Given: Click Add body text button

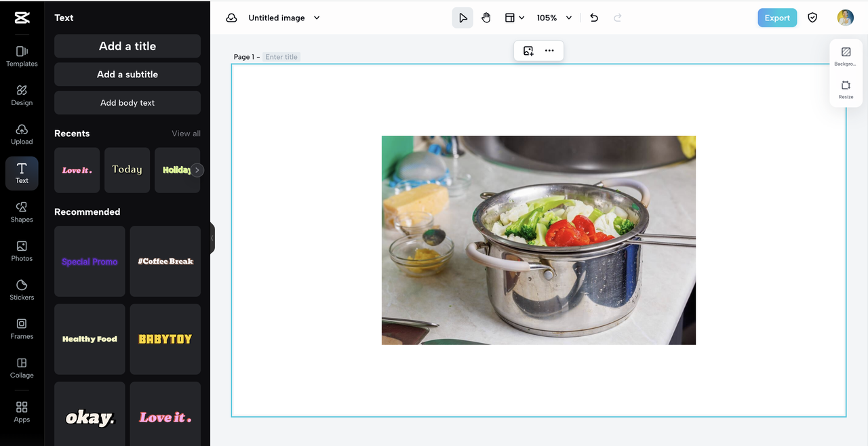Looking at the screenshot, I should click(127, 103).
